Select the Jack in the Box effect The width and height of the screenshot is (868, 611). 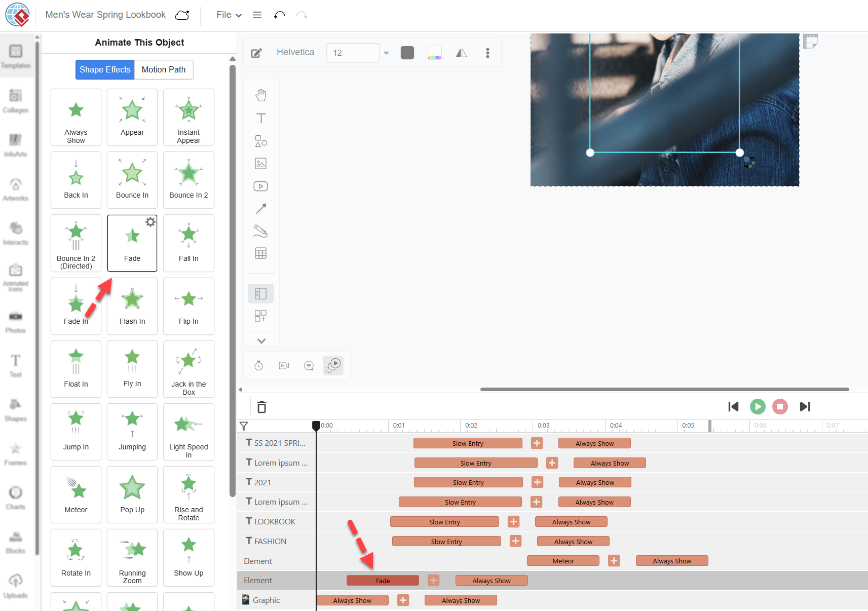pyautogui.click(x=188, y=369)
